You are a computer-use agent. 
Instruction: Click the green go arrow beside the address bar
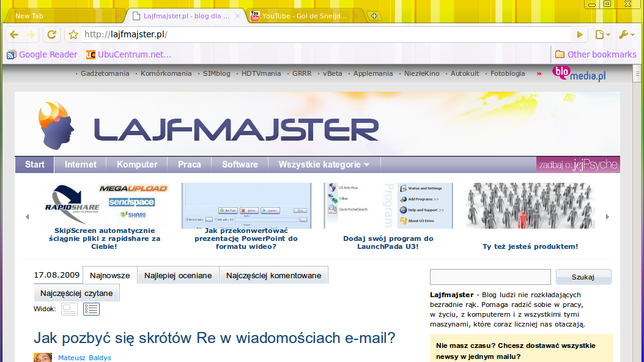click(579, 34)
